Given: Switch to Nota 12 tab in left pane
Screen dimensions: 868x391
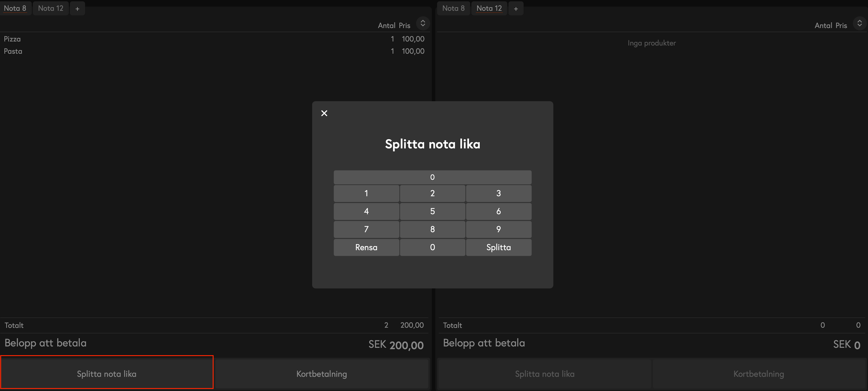Looking at the screenshot, I should 51,8.
